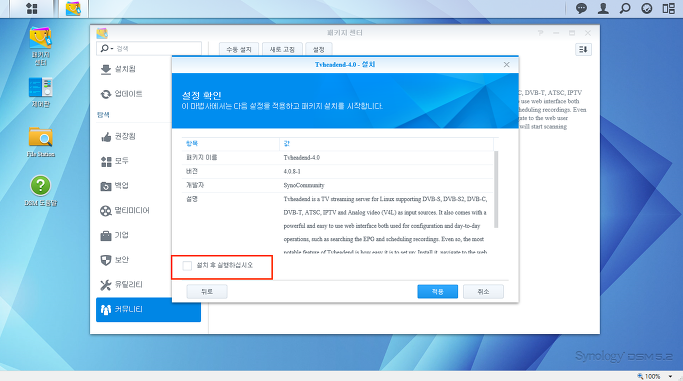The width and height of the screenshot is (683, 381).
Task: Click the 취소 button
Action: (484, 292)
